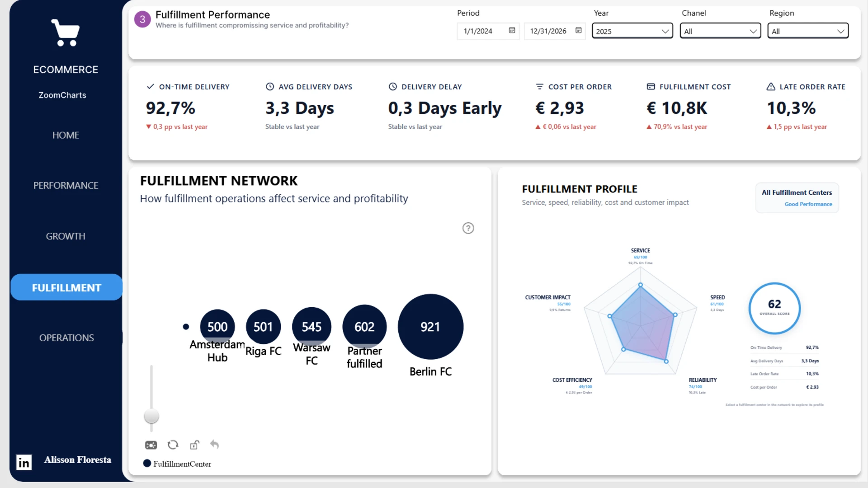Image resolution: width=868 pixels, height=488 pixels.
Task: Click the Cost Per Order filter icon
Action: 539,86
